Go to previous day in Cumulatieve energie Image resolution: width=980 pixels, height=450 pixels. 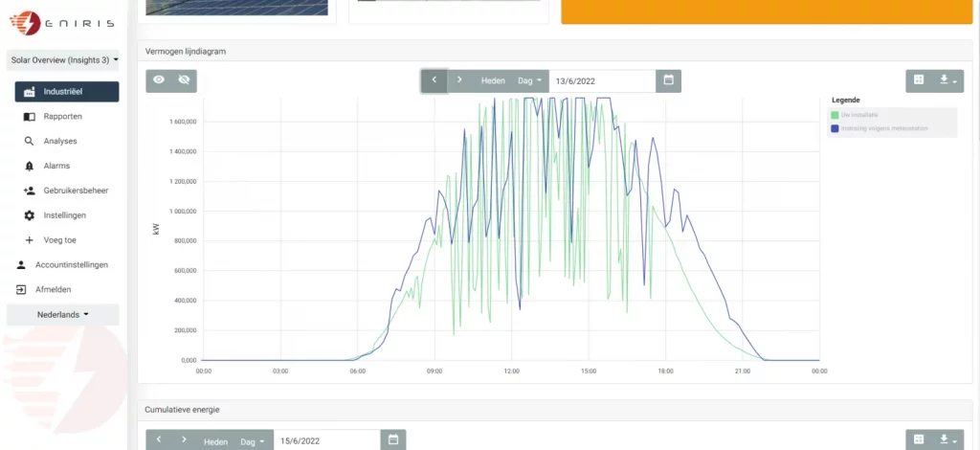(x=159, y=440)
